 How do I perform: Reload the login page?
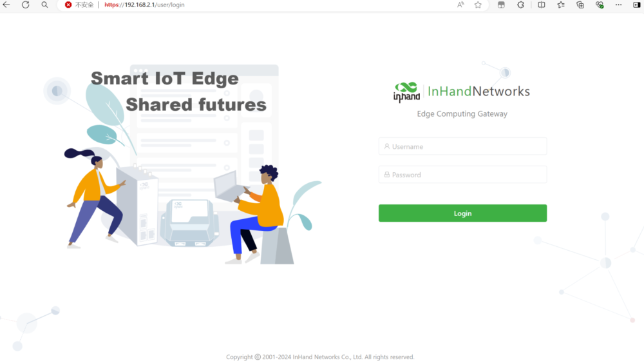pos(26,5)
